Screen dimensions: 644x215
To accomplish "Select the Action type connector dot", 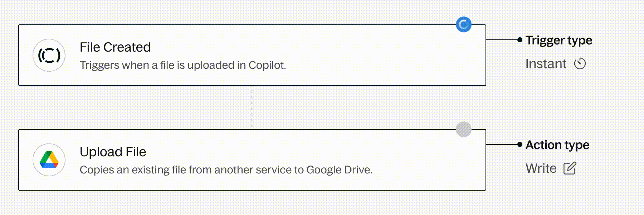I will click(x=520, y=144).
